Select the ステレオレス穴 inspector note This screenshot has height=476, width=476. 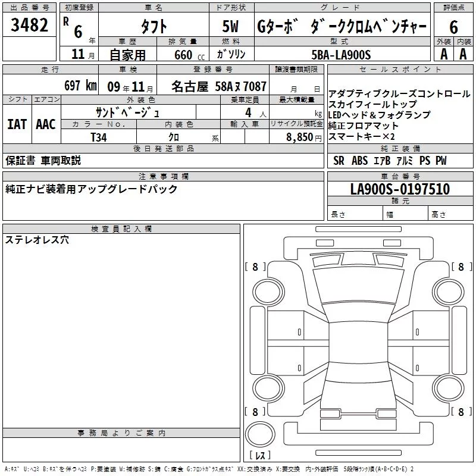(37, 240)
